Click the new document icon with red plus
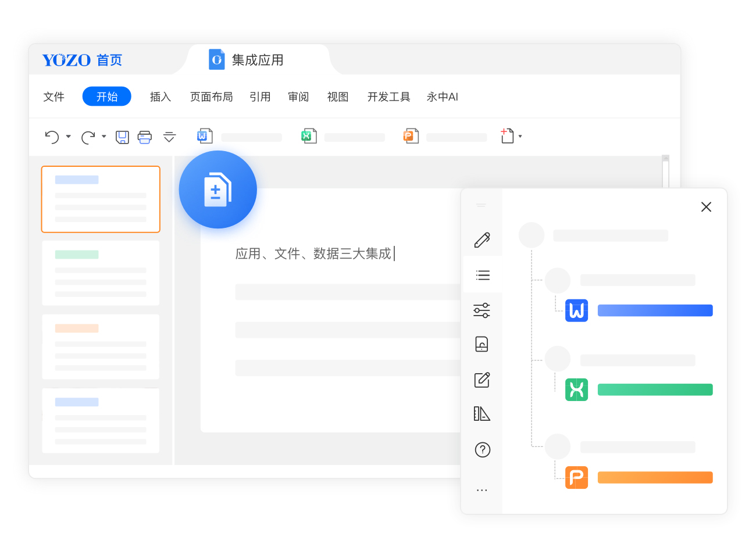The width and height of the screenshot is (756, 558). (507, 136)
